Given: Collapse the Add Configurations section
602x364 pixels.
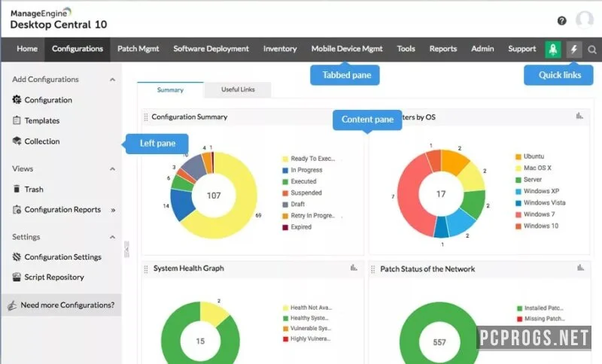Looking at the screenshot, I should 112,80.
